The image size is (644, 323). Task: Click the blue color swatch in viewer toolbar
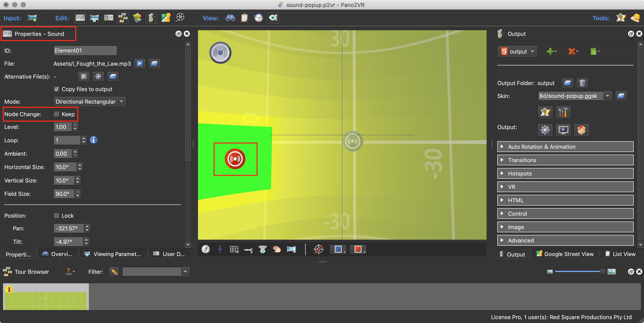338,249
